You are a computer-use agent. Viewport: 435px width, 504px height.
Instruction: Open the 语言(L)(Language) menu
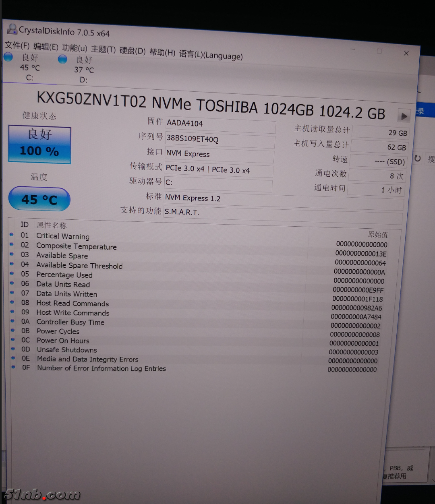pos(211,55)
